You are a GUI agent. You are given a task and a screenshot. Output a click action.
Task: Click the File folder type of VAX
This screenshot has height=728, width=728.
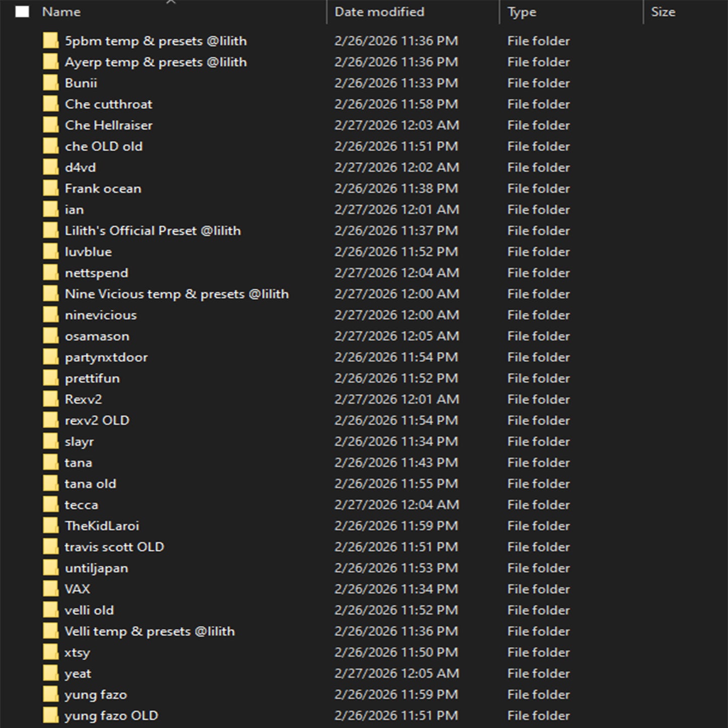(x=539, y=589)
